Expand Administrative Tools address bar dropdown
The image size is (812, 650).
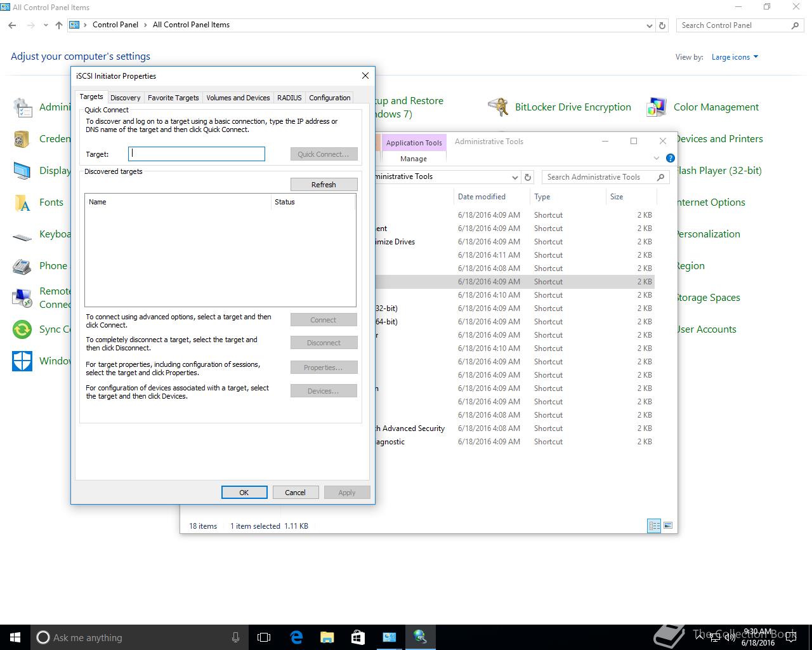tap(514, 177)
